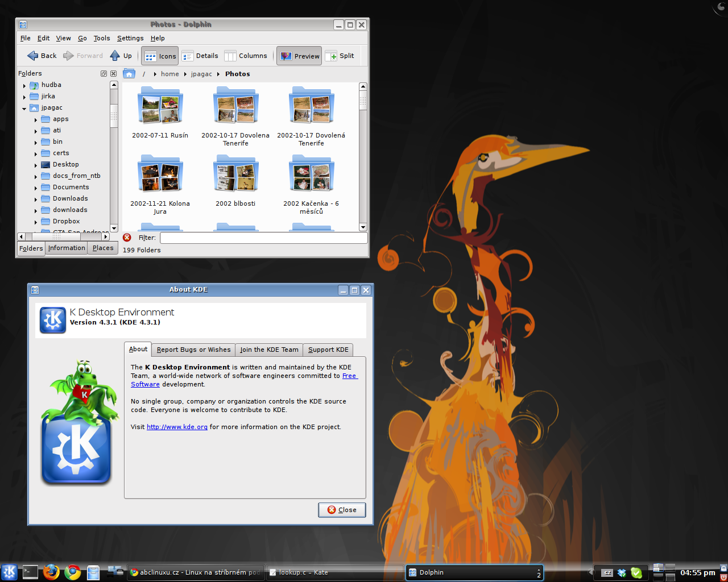Open the 2002 Kačenka - 6 měsíců folder

point(311,185)
